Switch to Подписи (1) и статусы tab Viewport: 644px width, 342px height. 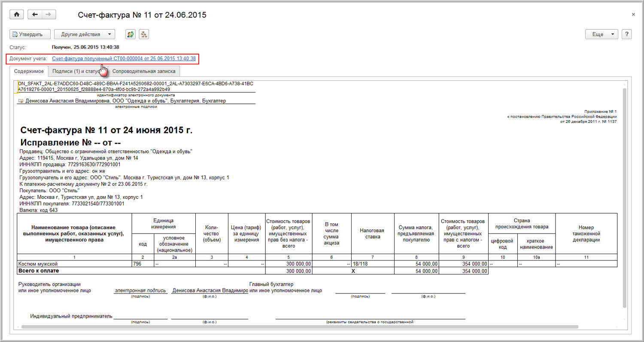coord(76,71)
